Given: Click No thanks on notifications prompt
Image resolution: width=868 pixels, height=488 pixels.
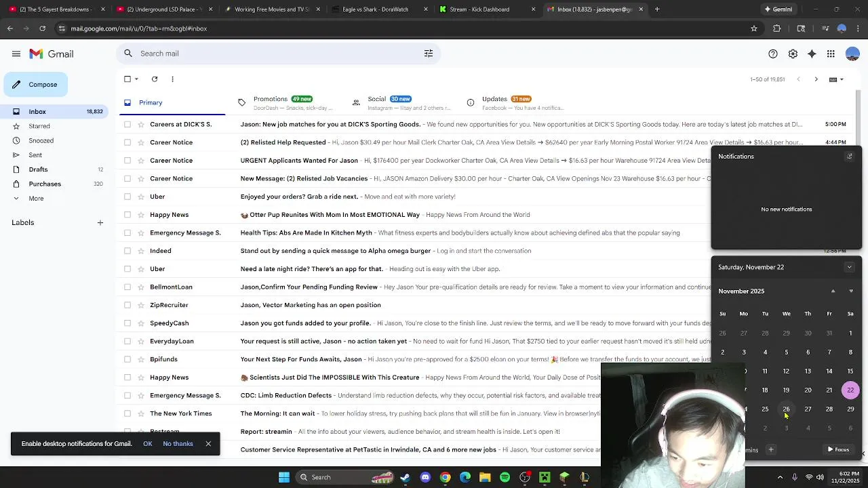Looking at the screenshot, I should coord(178,444).
